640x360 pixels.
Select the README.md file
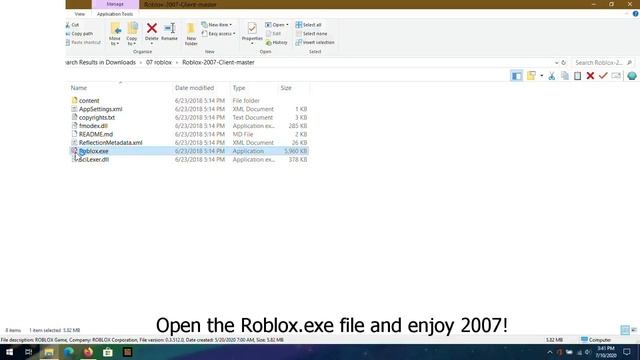tap(96, 134)
